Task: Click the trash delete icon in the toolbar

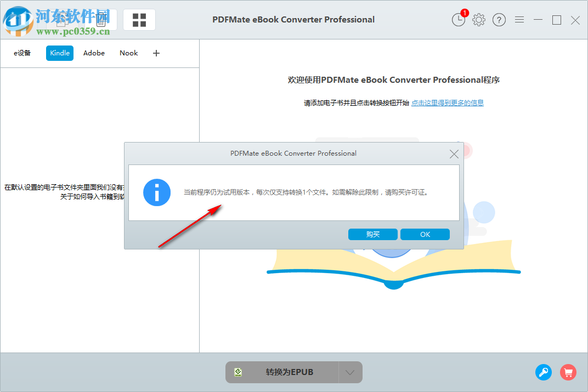Action: pos(100,20)
